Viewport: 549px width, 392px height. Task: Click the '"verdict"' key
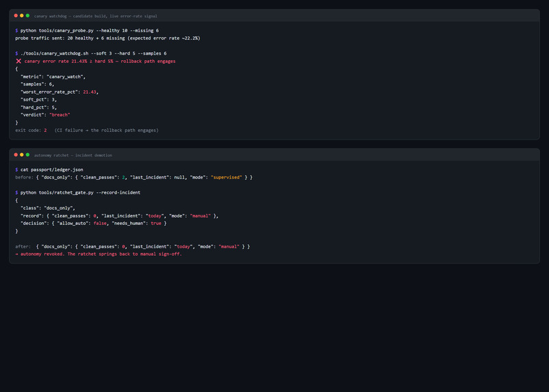tap(32, 115)
